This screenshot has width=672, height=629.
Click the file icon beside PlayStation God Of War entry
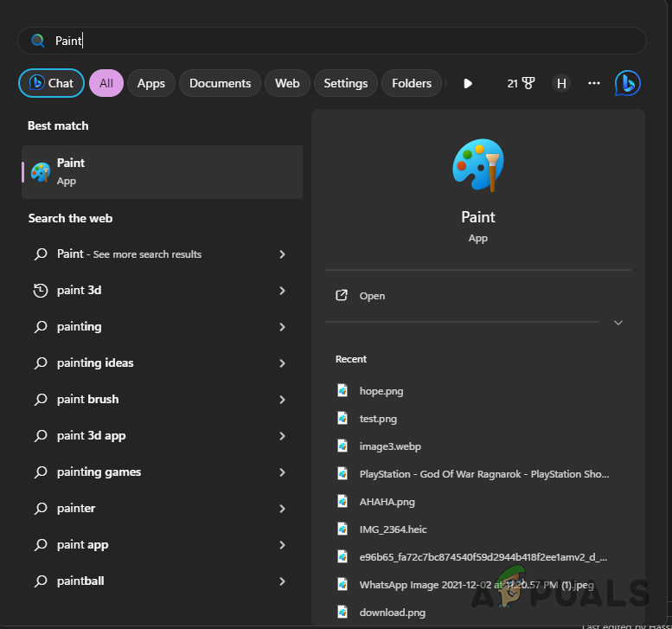[x=342, y=474]
